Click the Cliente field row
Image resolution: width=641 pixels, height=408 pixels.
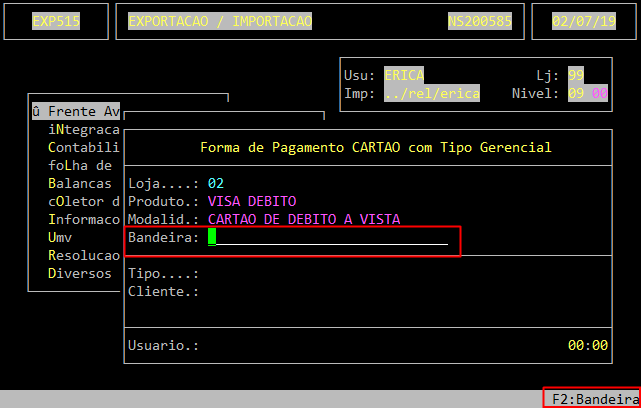[x=164, y=291]
